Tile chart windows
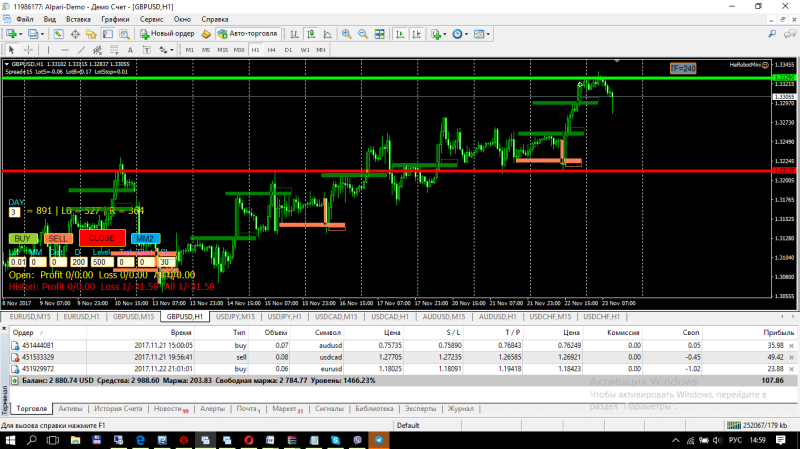 (380, 34)
